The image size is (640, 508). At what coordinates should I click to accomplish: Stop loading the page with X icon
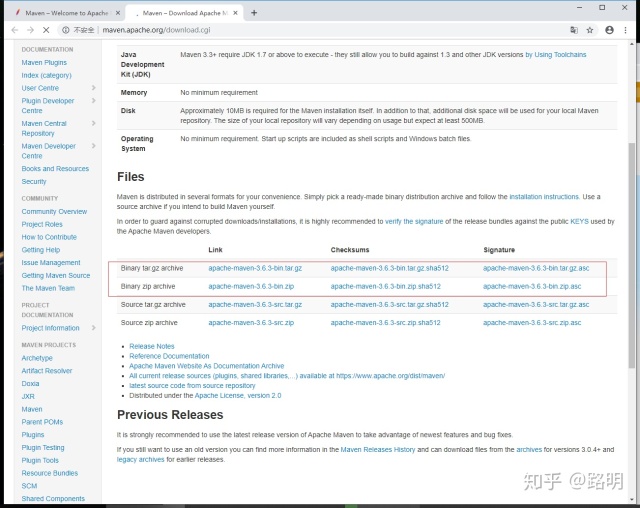(x=46, y=30)
